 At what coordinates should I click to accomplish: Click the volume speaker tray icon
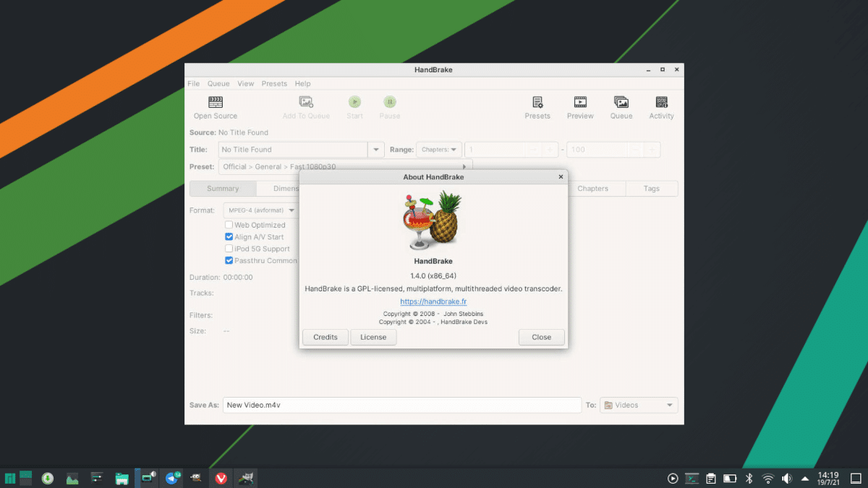pyautogui.click(x=787, y=478)
